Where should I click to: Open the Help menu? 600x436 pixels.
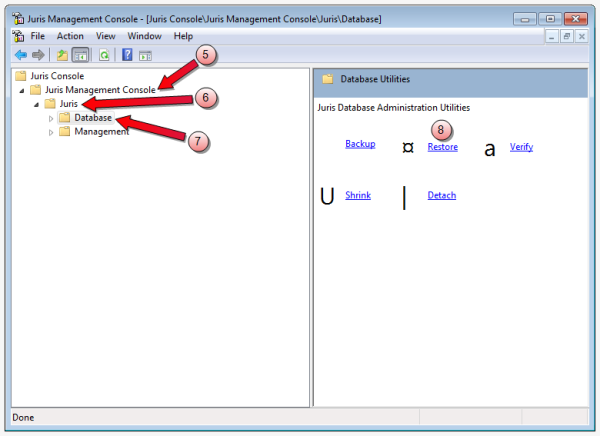pos(183,36)
